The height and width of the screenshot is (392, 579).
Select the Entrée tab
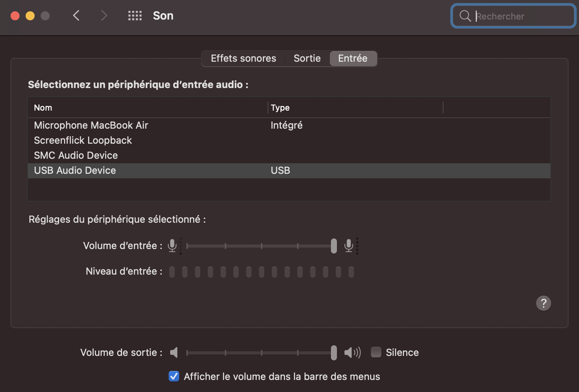[x=353, y=58]
